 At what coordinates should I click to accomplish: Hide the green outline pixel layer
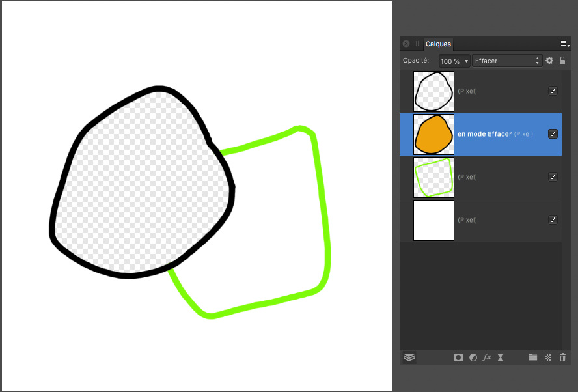click(x=553, y=176)
